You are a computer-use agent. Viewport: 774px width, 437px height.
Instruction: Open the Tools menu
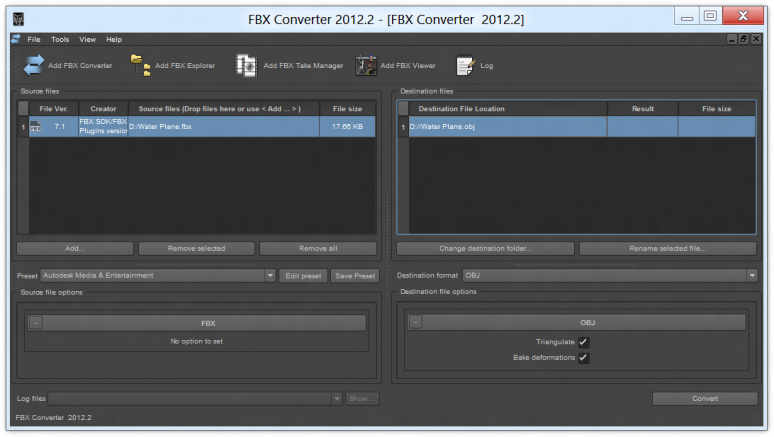(x=60, y=40)
